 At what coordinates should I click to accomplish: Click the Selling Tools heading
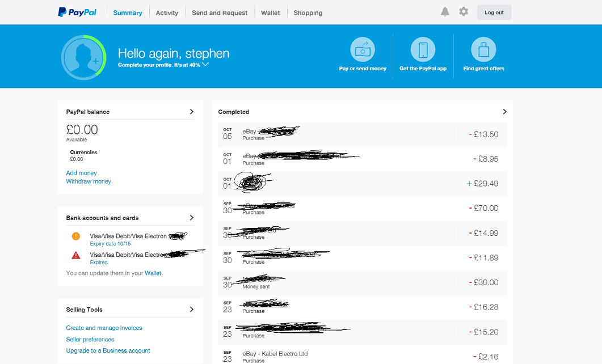click(x=84, y=310)
